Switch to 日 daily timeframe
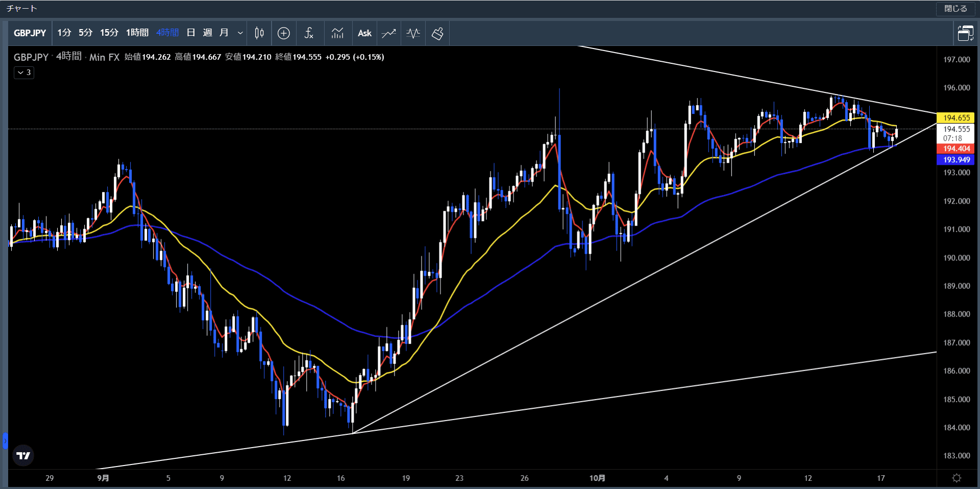The width and height of the screenshot is (980, 489). pos(191,33)
